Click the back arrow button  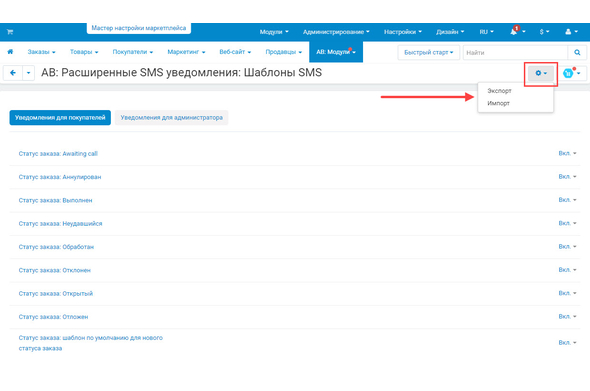[x=13, y=73]
